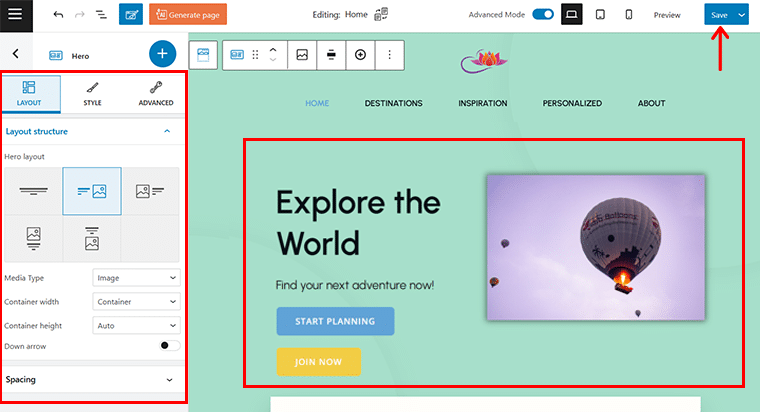Move the Hero block down

(x=273, y=60)
